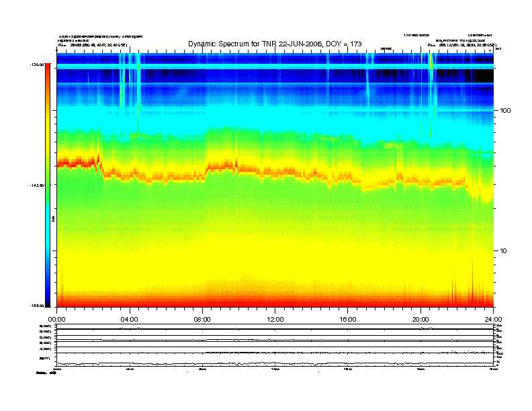
Task: Click the 24:00 time axis label
Action: (493, 320)
